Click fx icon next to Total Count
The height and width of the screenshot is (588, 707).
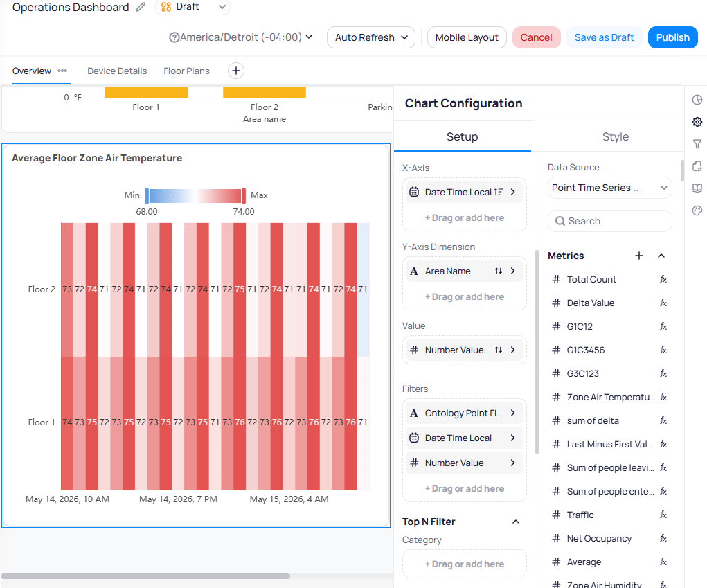(663, 279)
